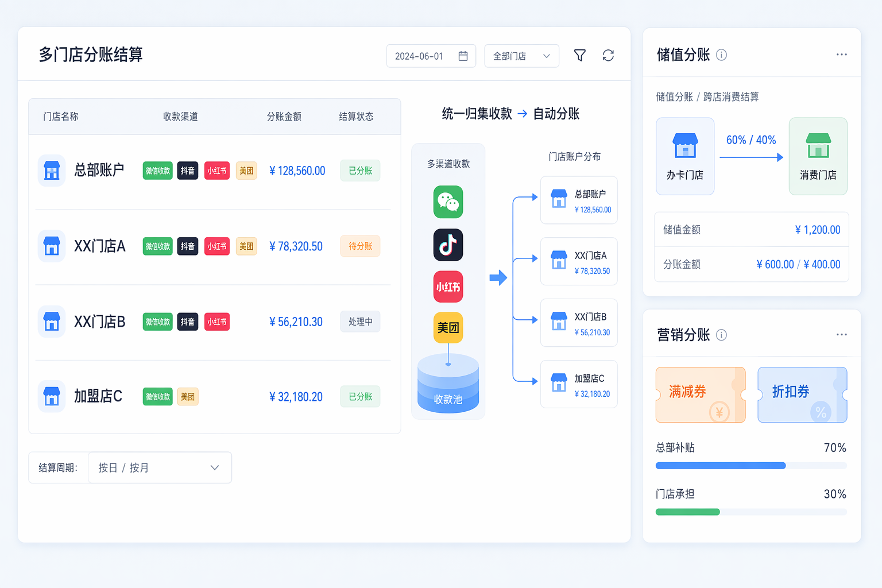
Task: Click the 门店名称 column header
Action: coord(61,117)
